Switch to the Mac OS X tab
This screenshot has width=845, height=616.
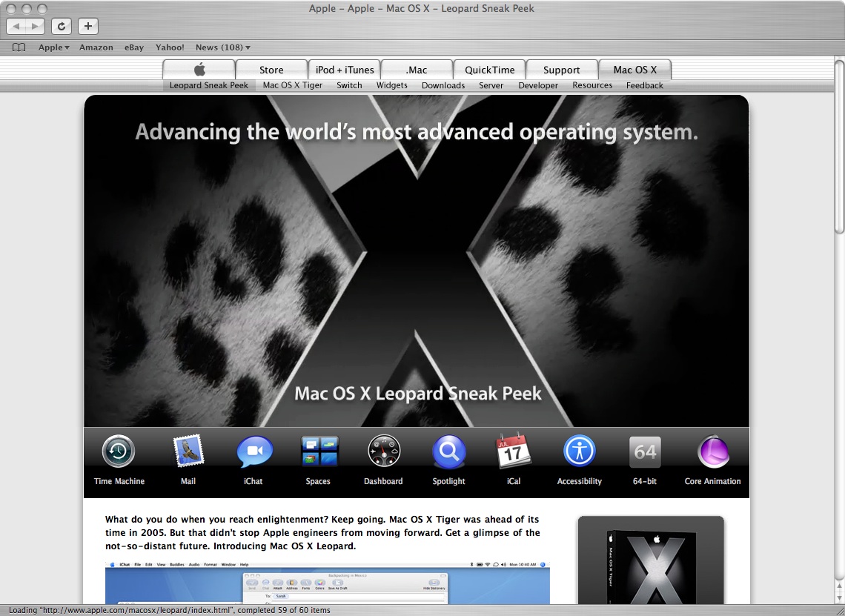click(x=634, y=70)
